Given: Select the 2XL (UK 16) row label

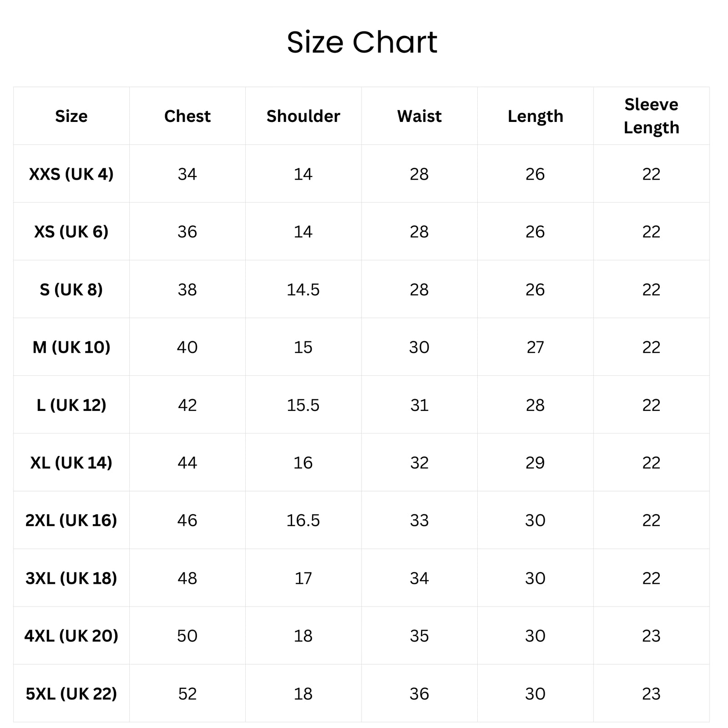Looking at the screenshot, I should coord(71,520).
